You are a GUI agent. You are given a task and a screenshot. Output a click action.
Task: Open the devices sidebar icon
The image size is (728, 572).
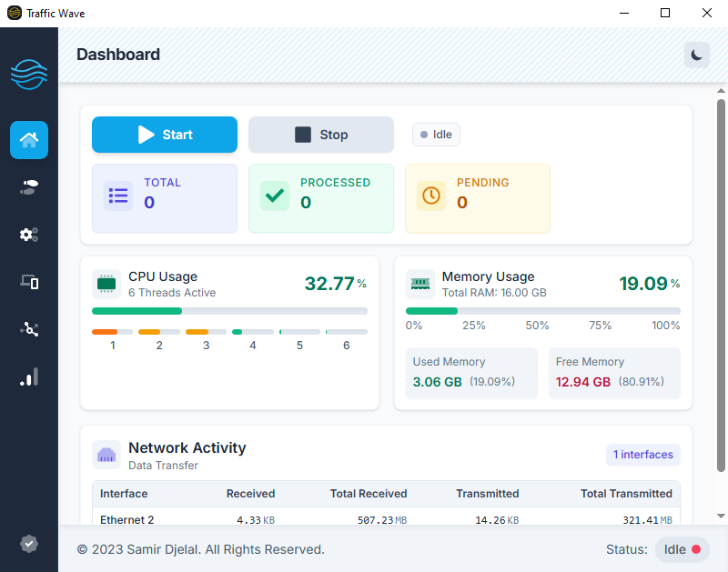pos(29,282)
